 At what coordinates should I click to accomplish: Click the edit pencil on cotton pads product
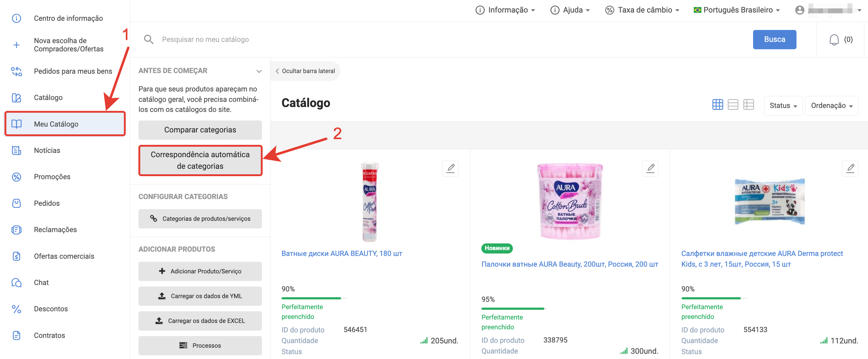click(x=450, y=168)
